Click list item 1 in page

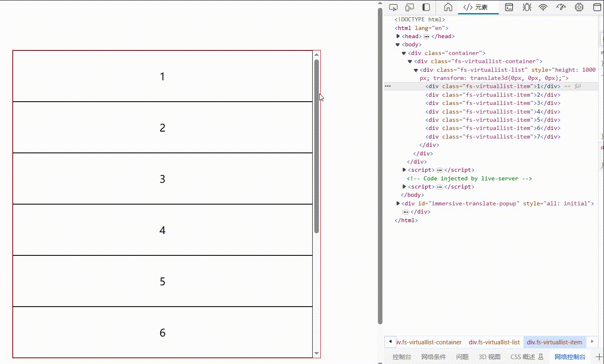(x=162, y=76)
